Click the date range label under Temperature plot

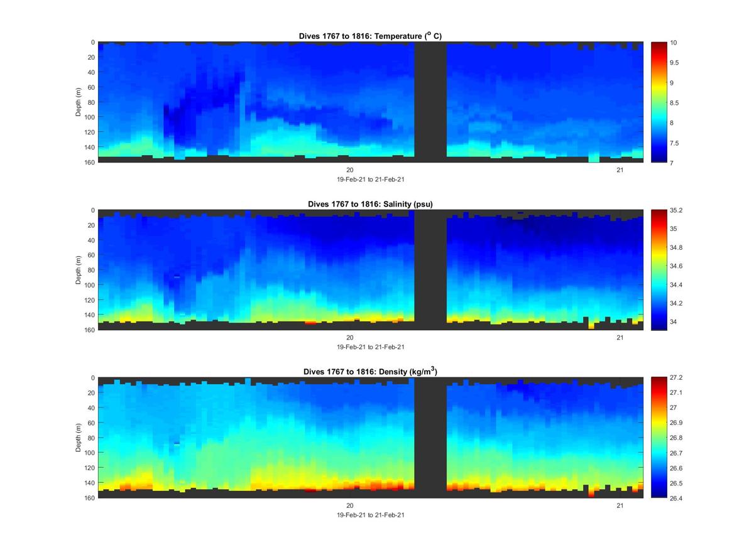click(371, 179)
